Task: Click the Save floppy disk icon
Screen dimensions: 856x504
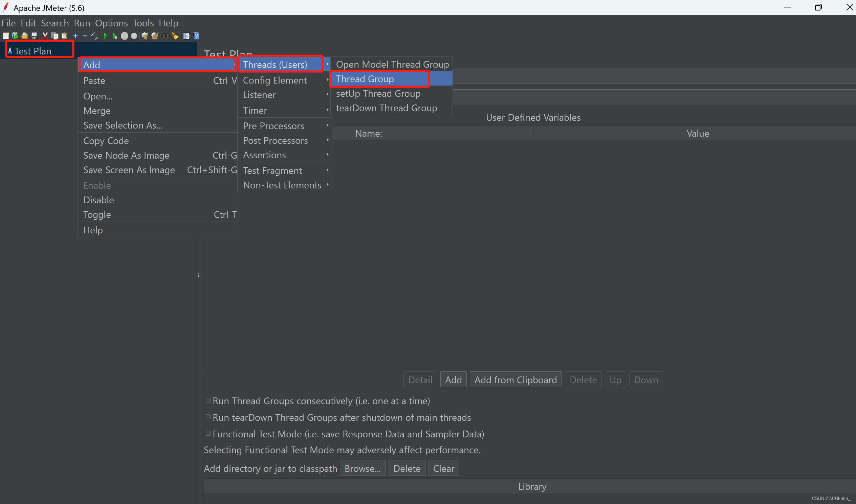Action: (x=34, y=36)
